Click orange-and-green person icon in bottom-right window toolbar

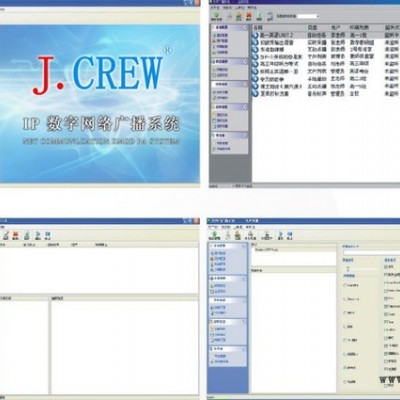(238, 235)
